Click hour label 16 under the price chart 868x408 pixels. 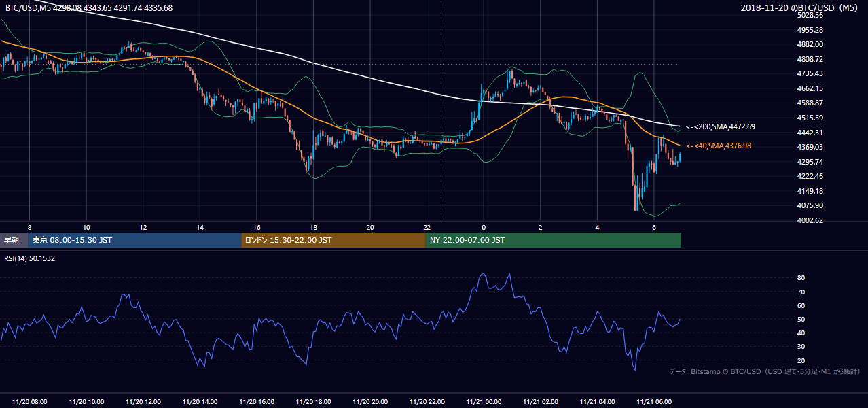click(257, 227)
